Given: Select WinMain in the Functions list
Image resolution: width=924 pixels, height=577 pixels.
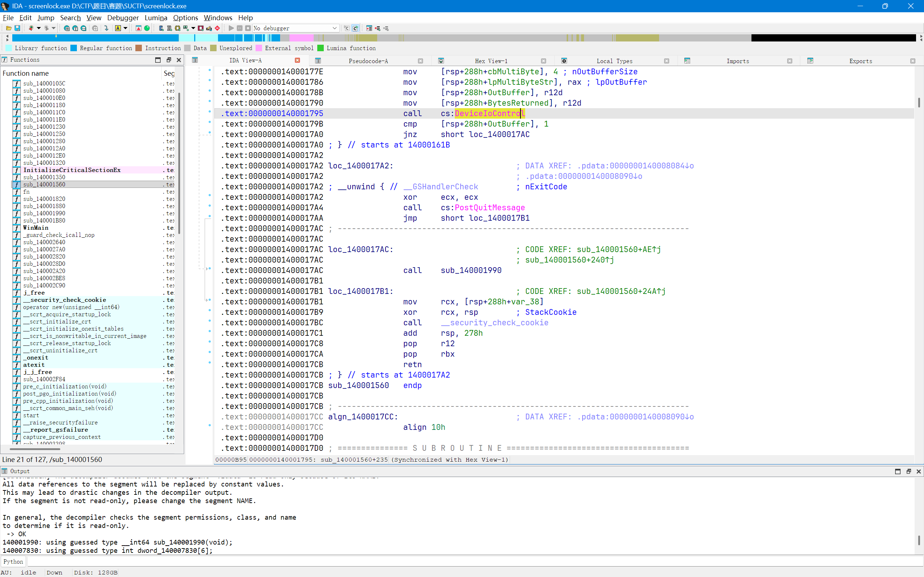Looking at the screenshot, I should [35, 228].
